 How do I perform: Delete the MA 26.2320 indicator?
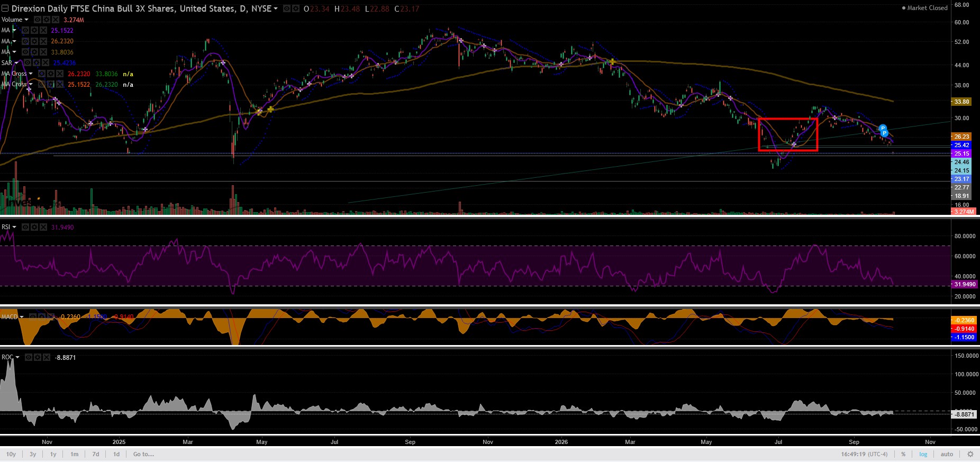pos(43,41)
